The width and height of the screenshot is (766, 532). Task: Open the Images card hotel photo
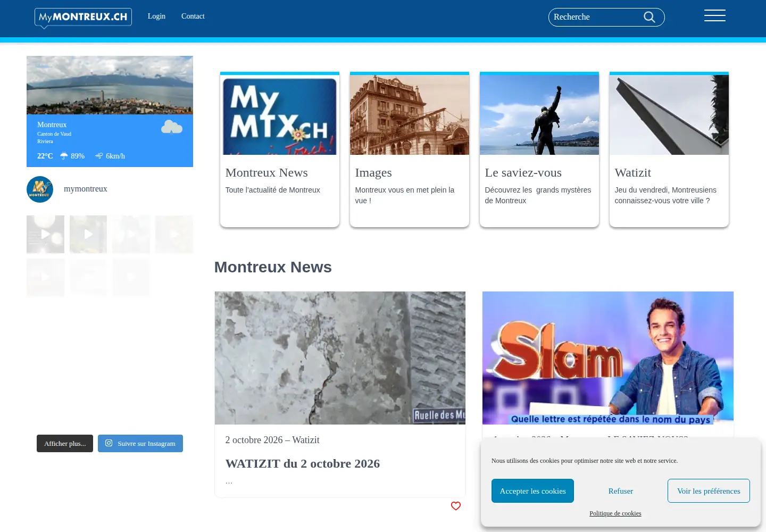pos(410,115)
